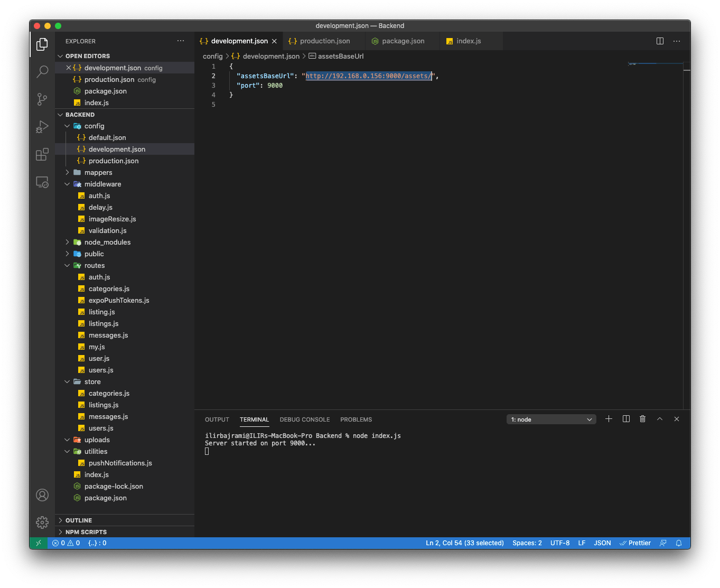Click the Prettier indicator in the status bar
This screenshot has width=720, height=588.
pyautogui.click(x=635, y=543)
